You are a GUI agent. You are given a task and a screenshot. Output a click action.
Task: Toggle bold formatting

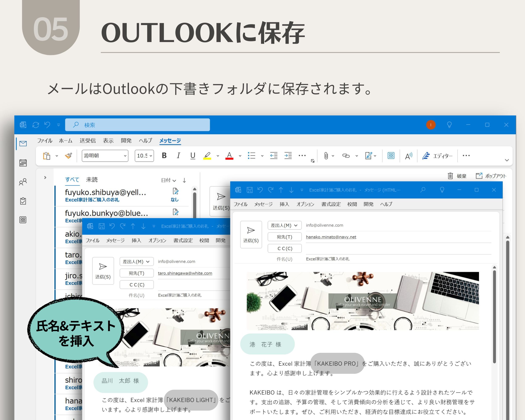[164, 156]
